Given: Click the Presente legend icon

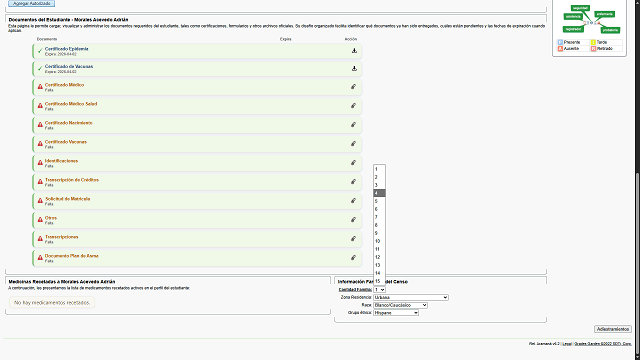Looking at the screenshot, I should pyautogui.click(x=560, y=42).
